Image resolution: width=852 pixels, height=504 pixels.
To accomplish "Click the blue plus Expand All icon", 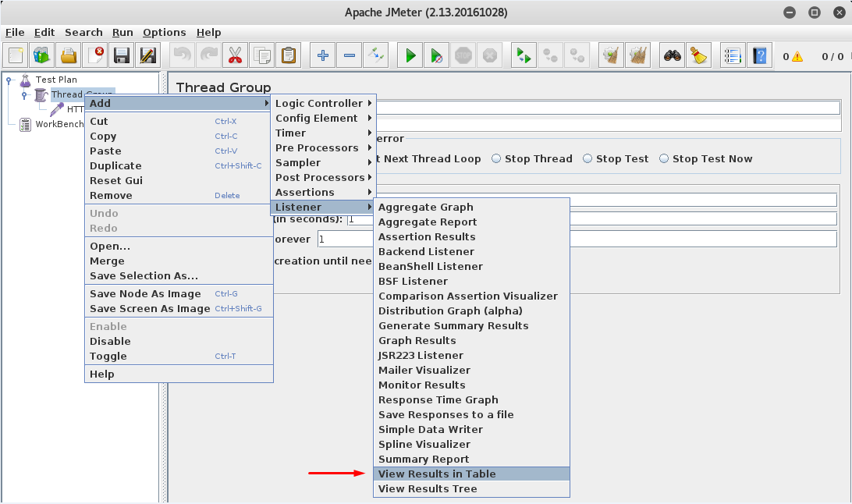I will coord(323,55).
